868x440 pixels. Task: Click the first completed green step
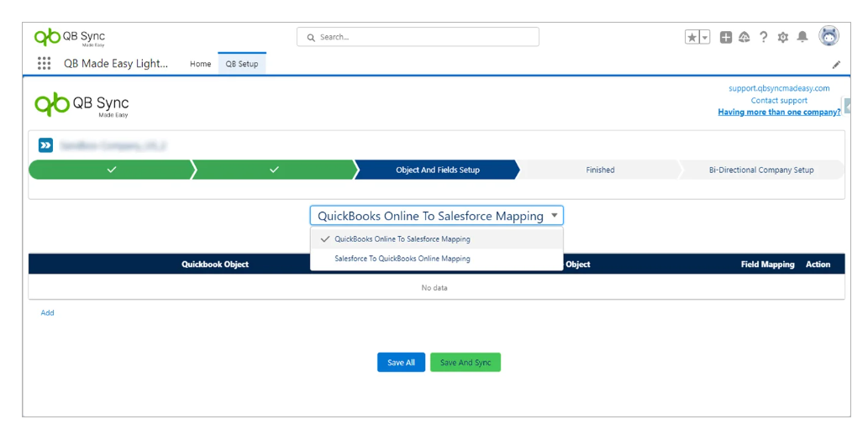click(x=111, y=170)
